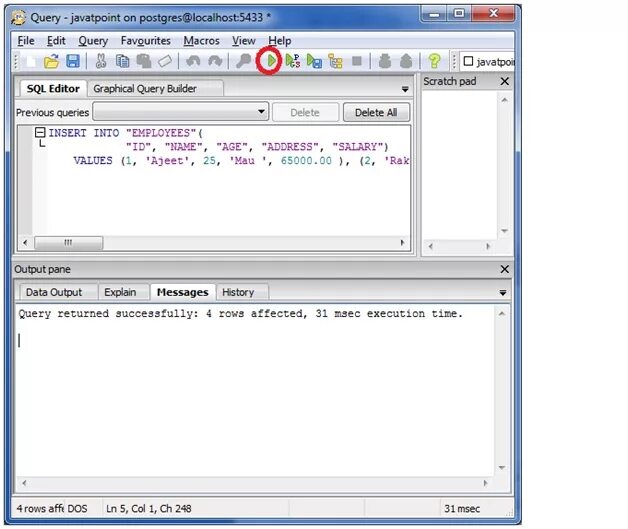Click the SQL editor horizontal scrollbar thumb

pyautogui.click(x=68, y=243)
